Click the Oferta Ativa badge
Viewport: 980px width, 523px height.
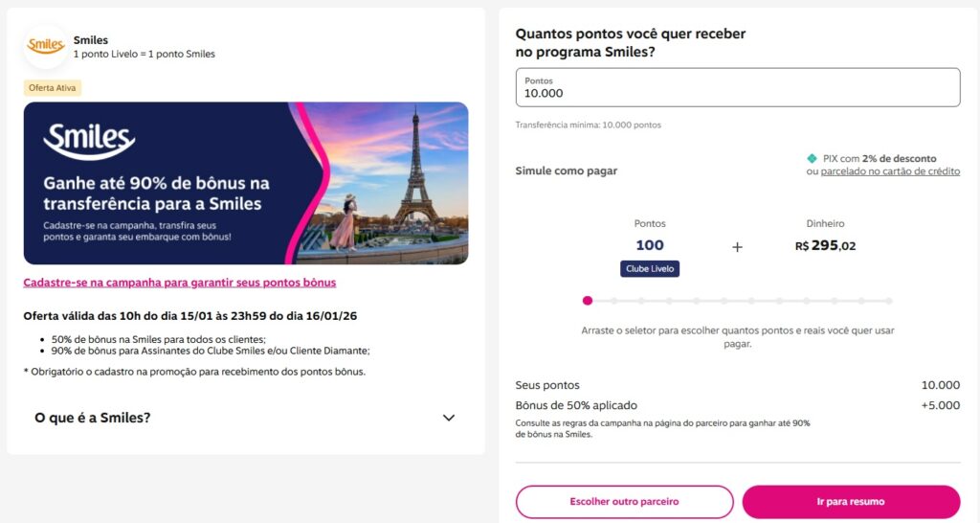click(x=54, y=87)
